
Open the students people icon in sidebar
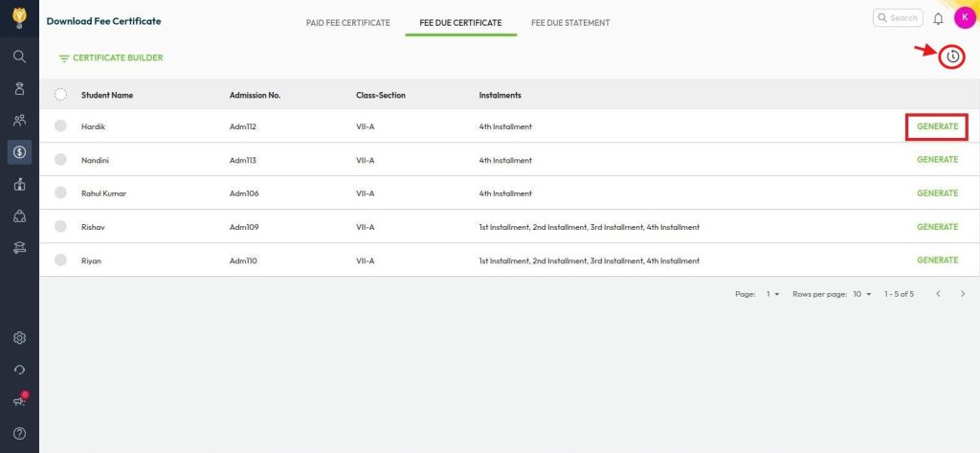(19, 120)
